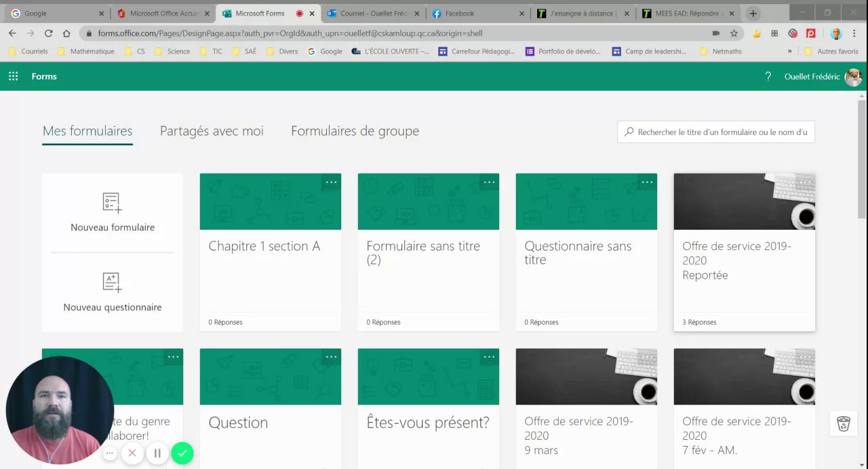Open a new browser tab
The width and height of the screenshot is (868, 469).
click(753, 14)
